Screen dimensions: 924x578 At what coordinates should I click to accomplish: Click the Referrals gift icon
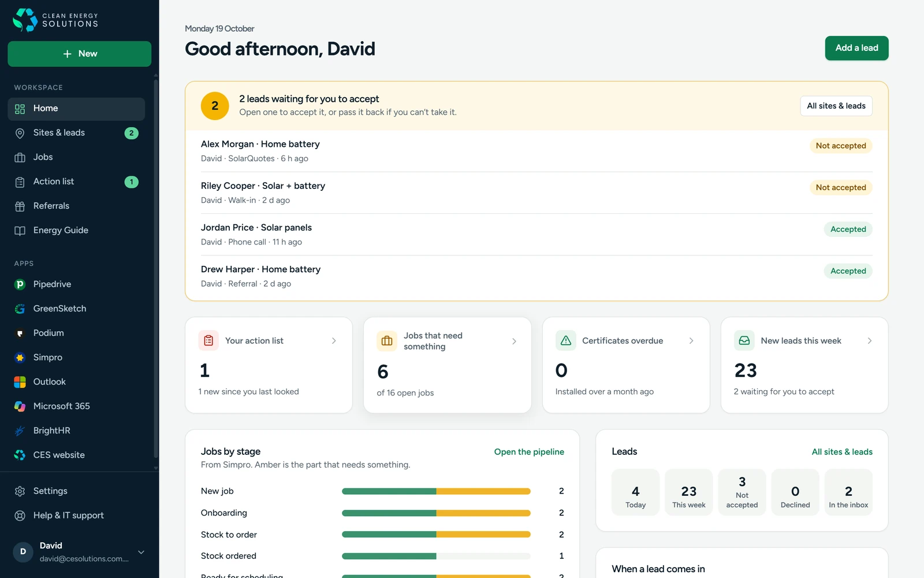tap(20, 206)
